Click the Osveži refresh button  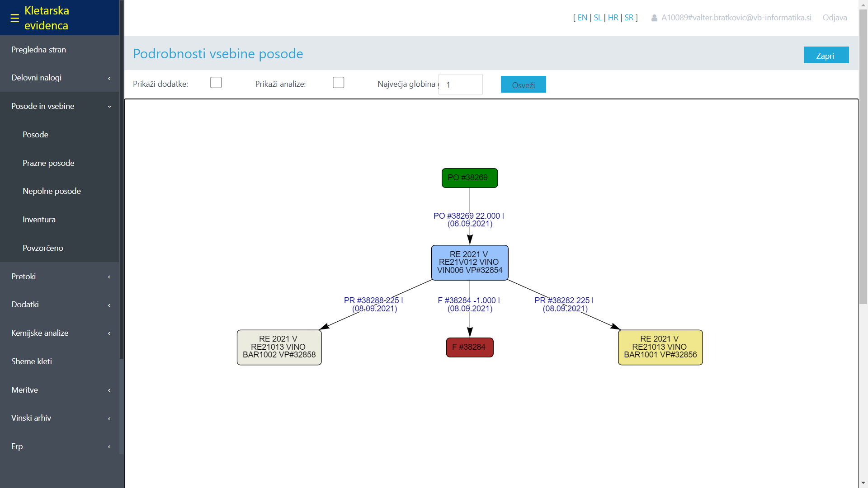point(523,84)
